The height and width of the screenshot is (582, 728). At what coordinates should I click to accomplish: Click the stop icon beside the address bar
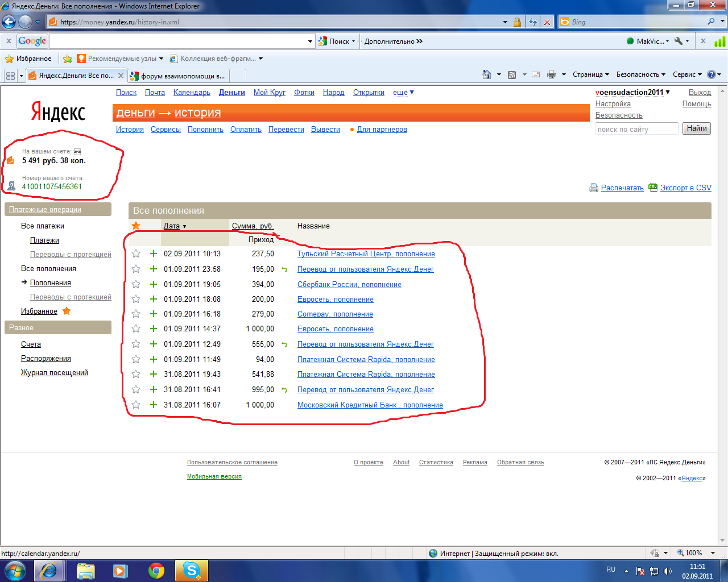[547, 22]
